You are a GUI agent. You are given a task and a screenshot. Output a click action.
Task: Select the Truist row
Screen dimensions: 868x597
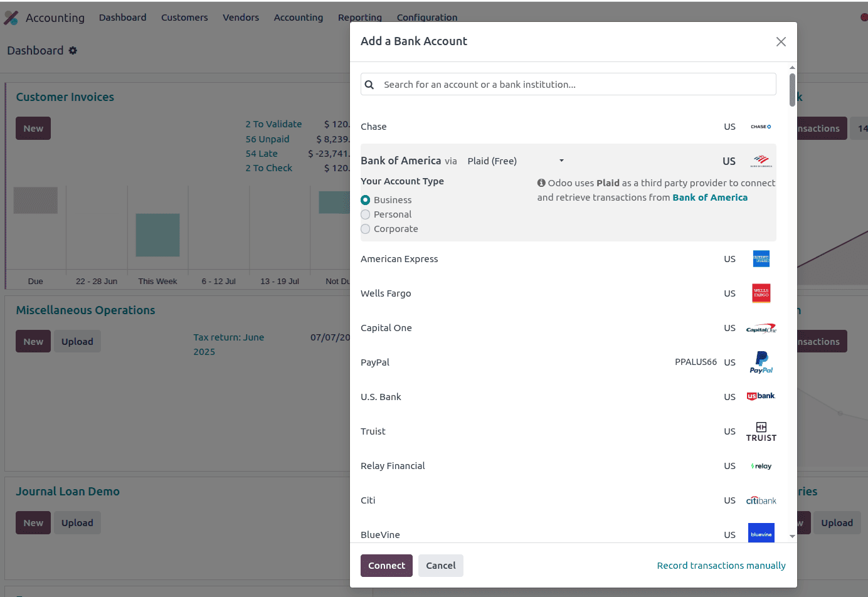pos(568,431)
